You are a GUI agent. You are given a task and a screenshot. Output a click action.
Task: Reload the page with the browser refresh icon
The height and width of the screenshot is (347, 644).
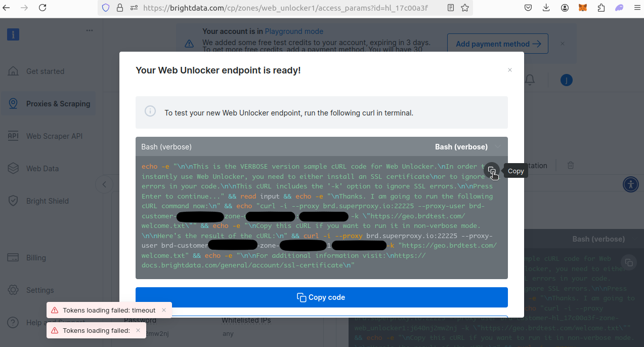pyautogui.click(x=42, y=8)
